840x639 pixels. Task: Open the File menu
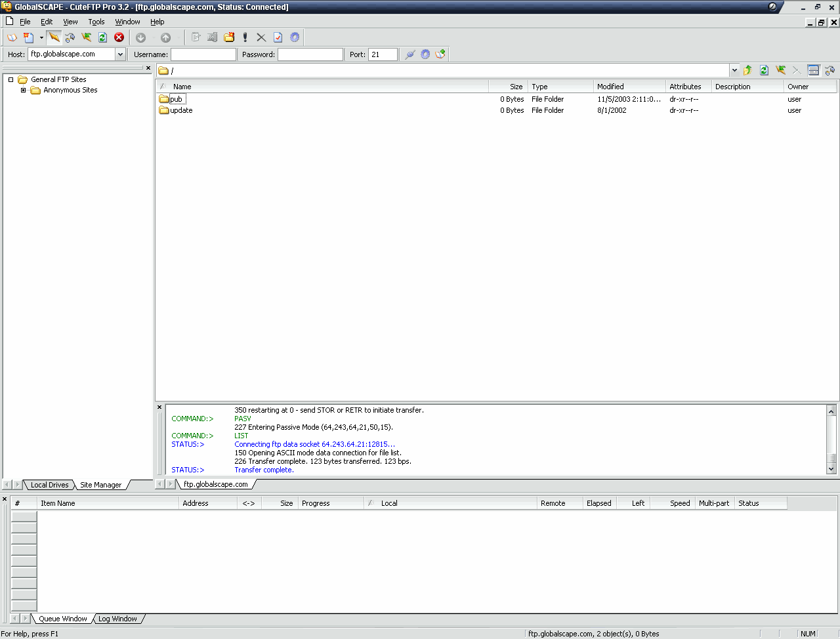[25, 22]
